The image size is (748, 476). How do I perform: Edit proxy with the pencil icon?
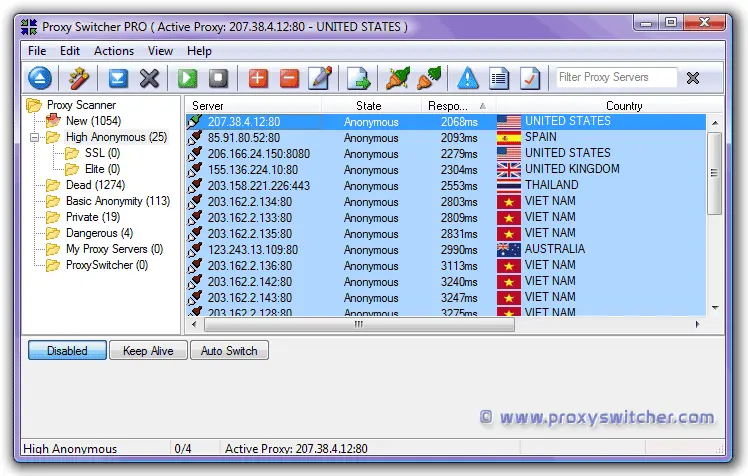tap(320, 78)
